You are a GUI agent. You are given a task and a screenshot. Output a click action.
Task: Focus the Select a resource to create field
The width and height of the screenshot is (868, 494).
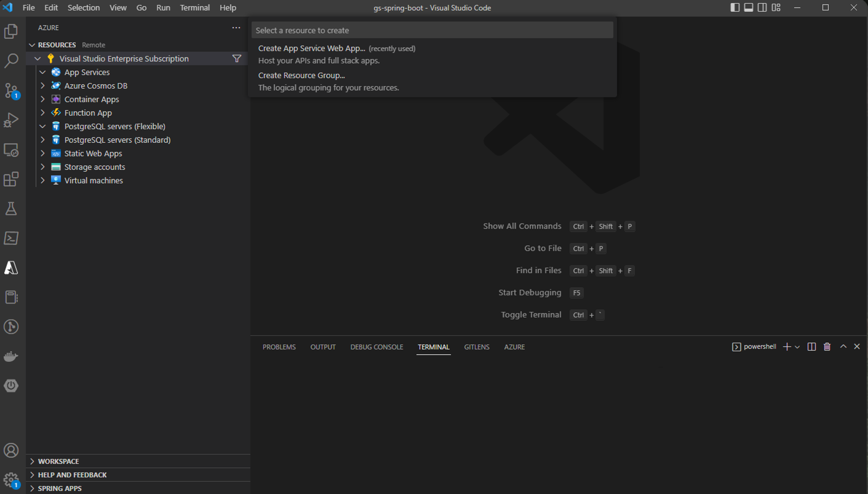432,30
